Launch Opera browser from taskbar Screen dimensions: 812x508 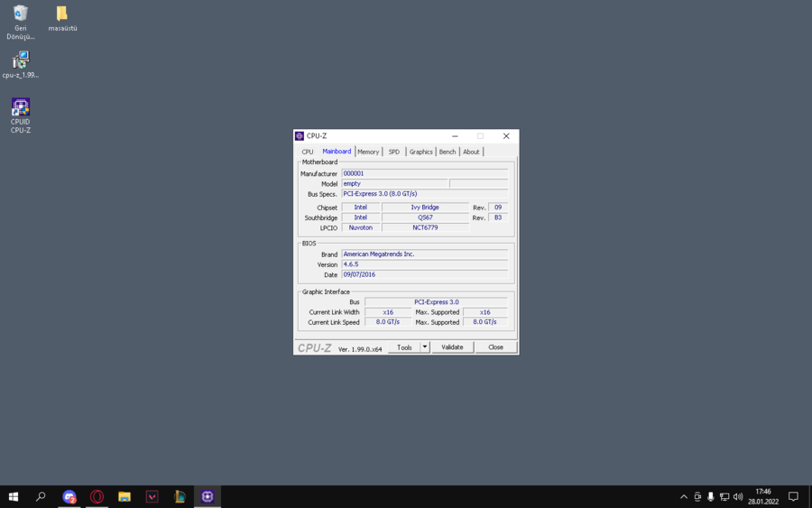(97, 496)
